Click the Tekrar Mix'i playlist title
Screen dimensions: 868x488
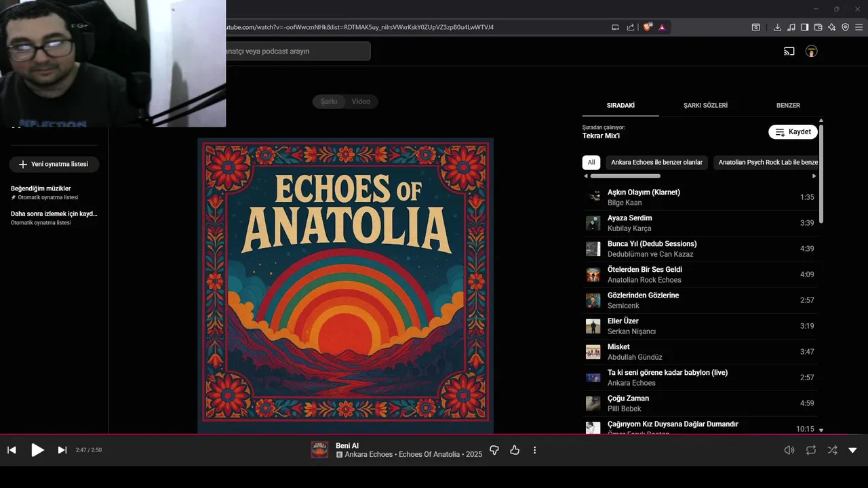(601, 136)
